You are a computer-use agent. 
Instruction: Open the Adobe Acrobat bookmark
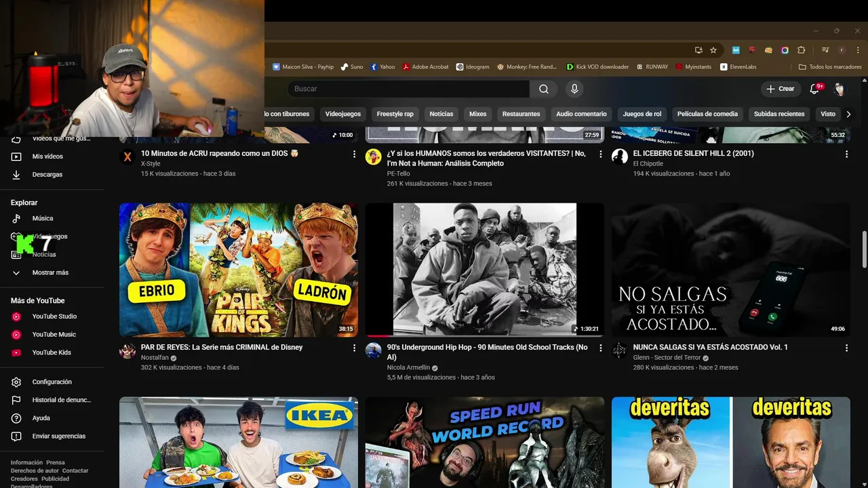(425, 67)
